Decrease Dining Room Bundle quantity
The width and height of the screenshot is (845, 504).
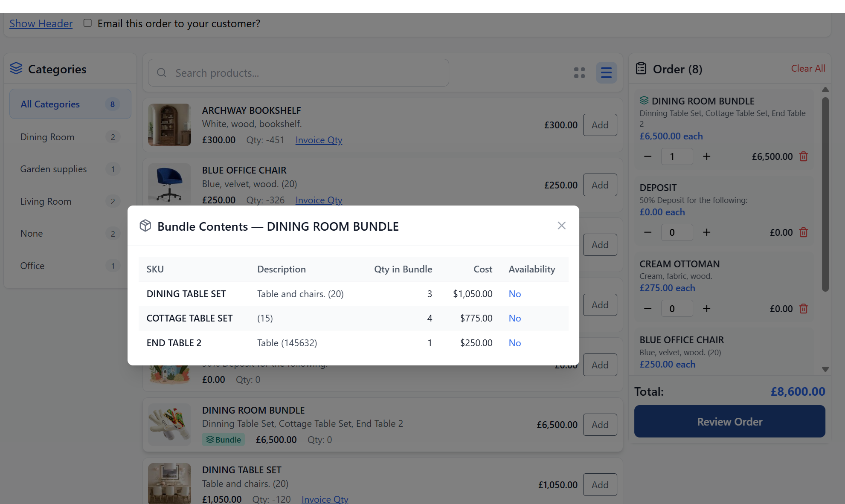(648, 156)
